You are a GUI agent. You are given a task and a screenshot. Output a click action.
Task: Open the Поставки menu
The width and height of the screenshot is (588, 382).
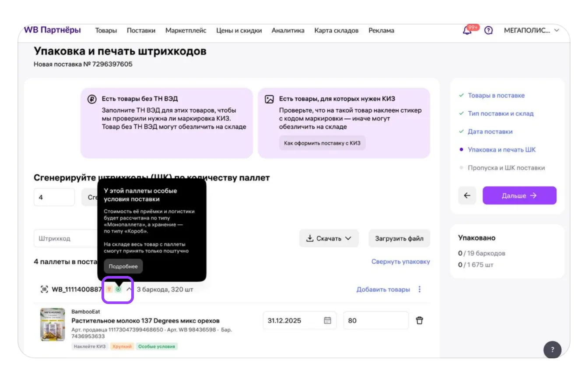pyautogui.click(x=141, y=31)
